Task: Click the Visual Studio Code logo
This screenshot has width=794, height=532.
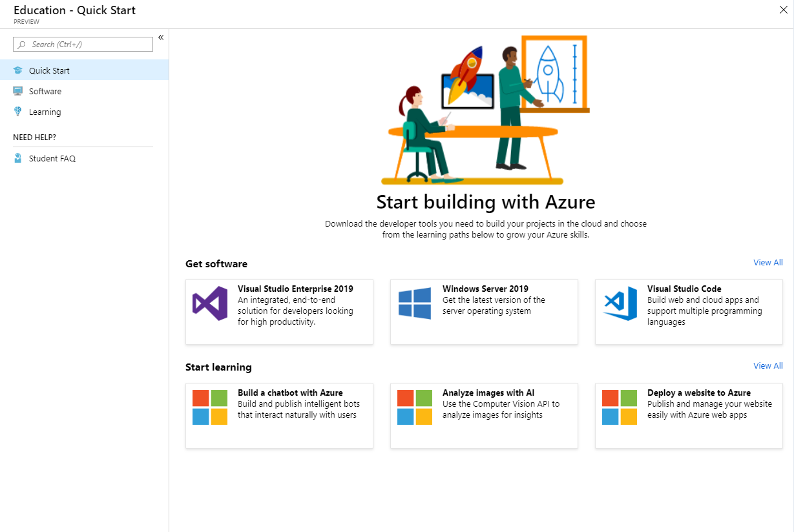Action: coord(620,303)
